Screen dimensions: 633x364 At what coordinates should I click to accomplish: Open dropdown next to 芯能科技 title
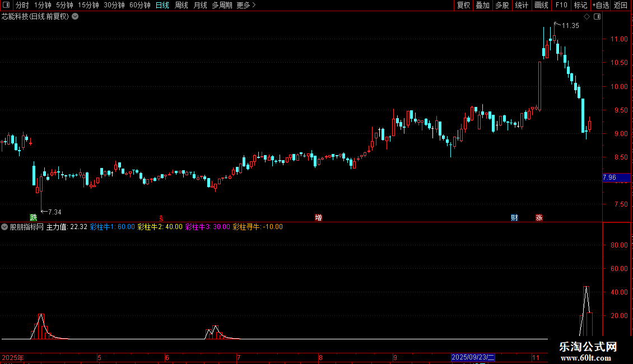[x=75, y=17]
